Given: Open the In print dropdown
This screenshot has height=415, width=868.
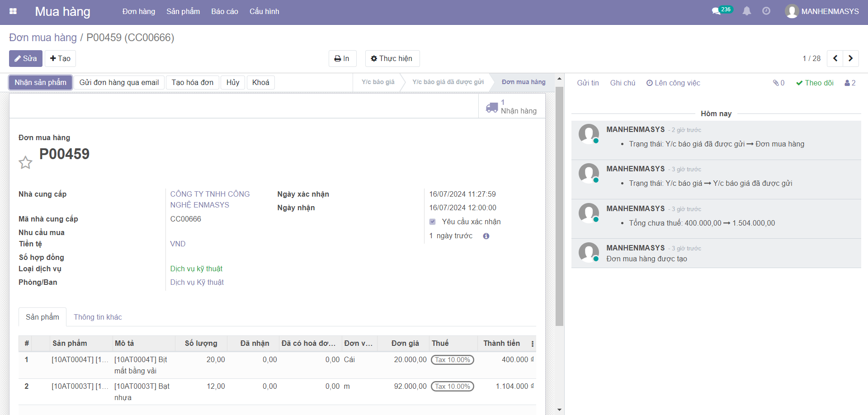Looking at the screenshot, I should tap(342, 58).
